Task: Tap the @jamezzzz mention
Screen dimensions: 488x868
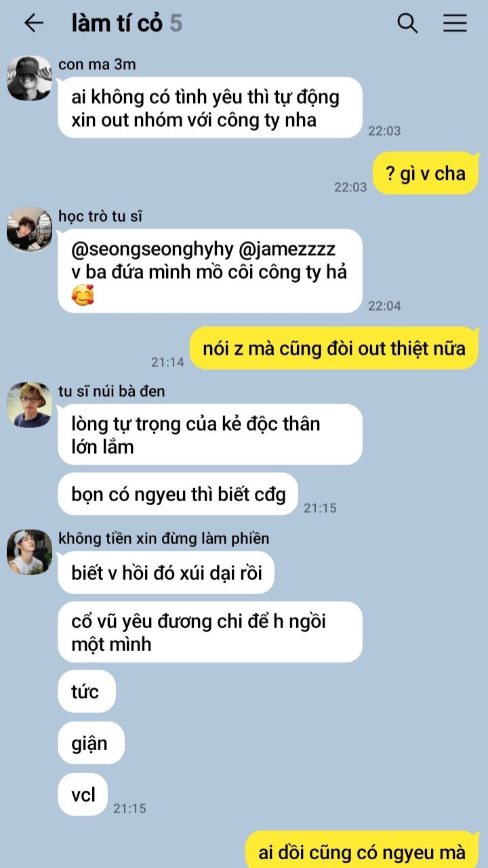Action: [x=287, y=249]
